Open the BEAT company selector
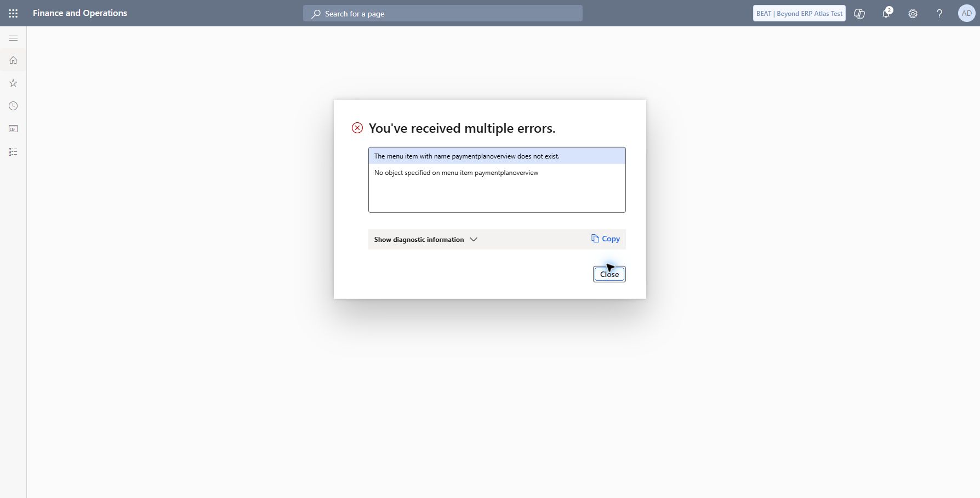Screen dimensions: 980x498 pos(799,14)
